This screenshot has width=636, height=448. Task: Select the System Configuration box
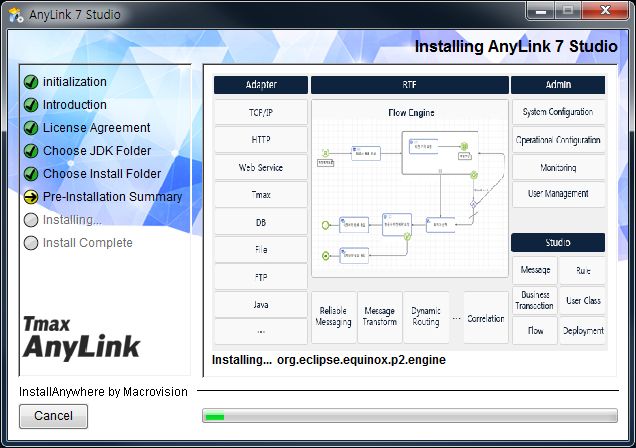coord(558,112)
